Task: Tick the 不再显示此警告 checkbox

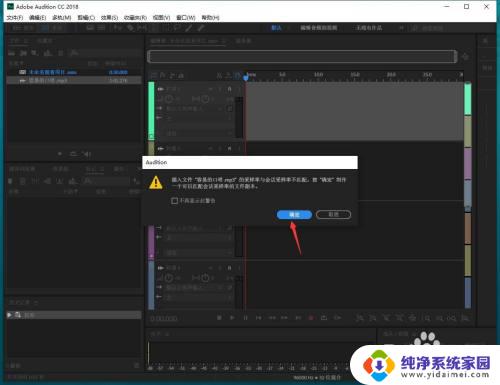Action: [174, 201]
